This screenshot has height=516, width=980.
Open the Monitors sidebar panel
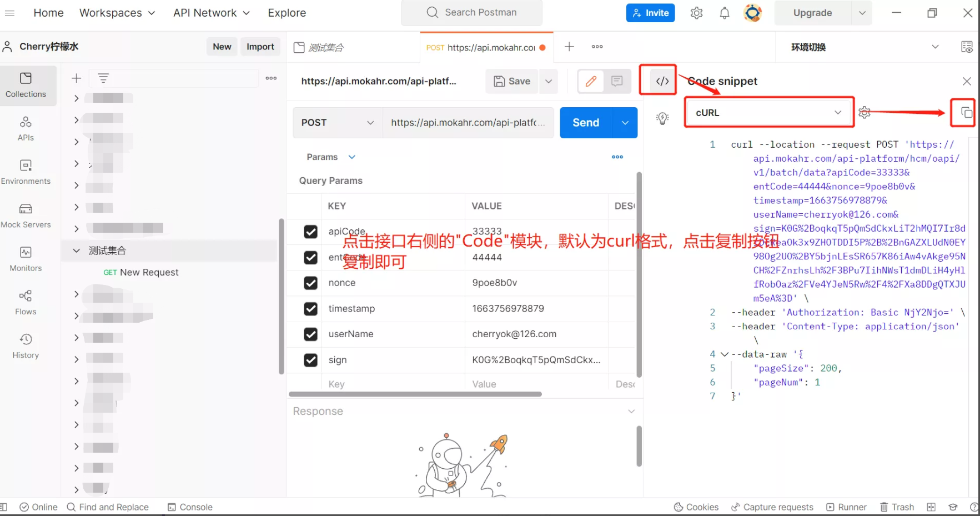pyautogui.click(x=26, y=259)
